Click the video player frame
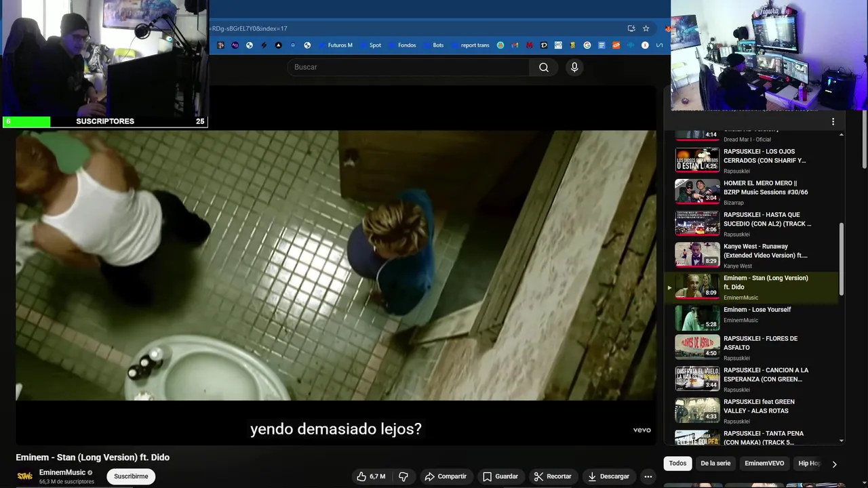 click(x=336, y=265)
